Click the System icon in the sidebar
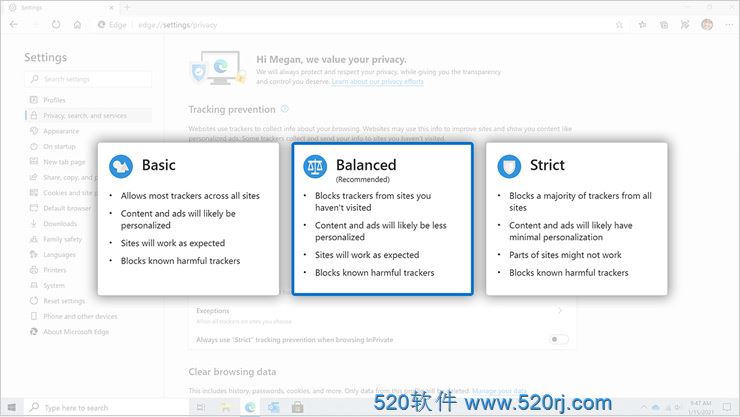Image resolution: width=740 pixels, height=417 pixels. [34, 285]
